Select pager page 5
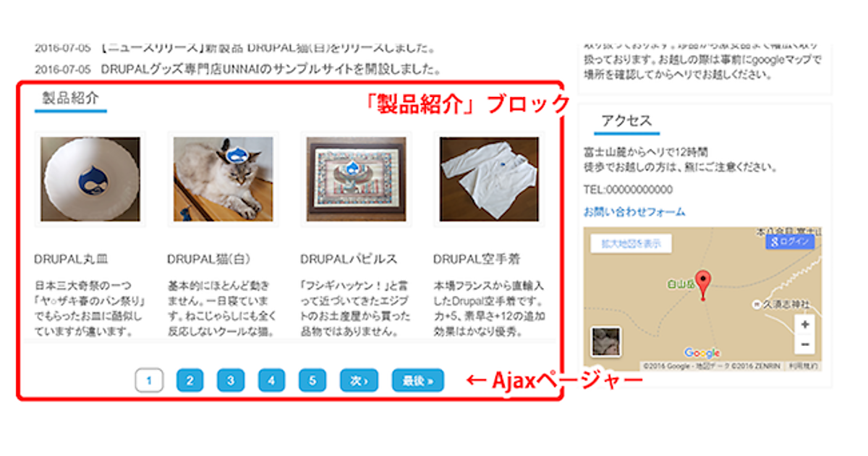868x456 pixels. coord(312,380)
